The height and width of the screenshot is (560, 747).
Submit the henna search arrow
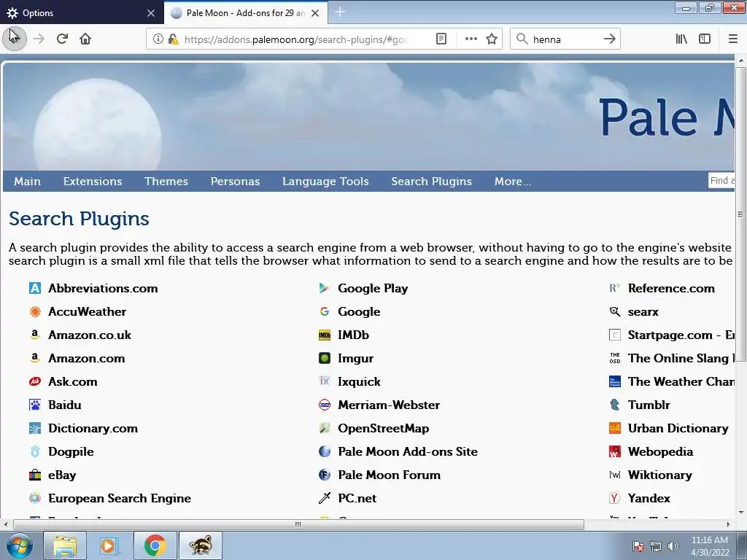(609, 39)
